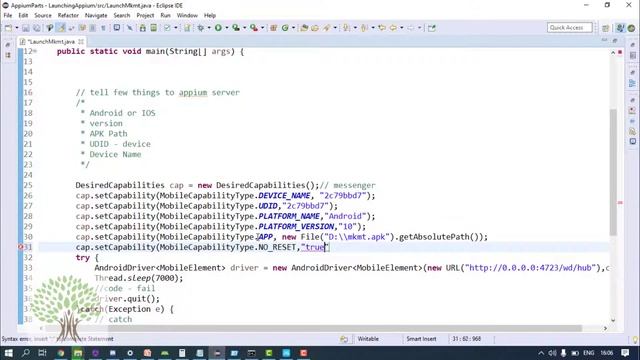Click the Search flashlight icon
Image resolution: width=640 pixels, height=360 pixels.
click(327, 28)
